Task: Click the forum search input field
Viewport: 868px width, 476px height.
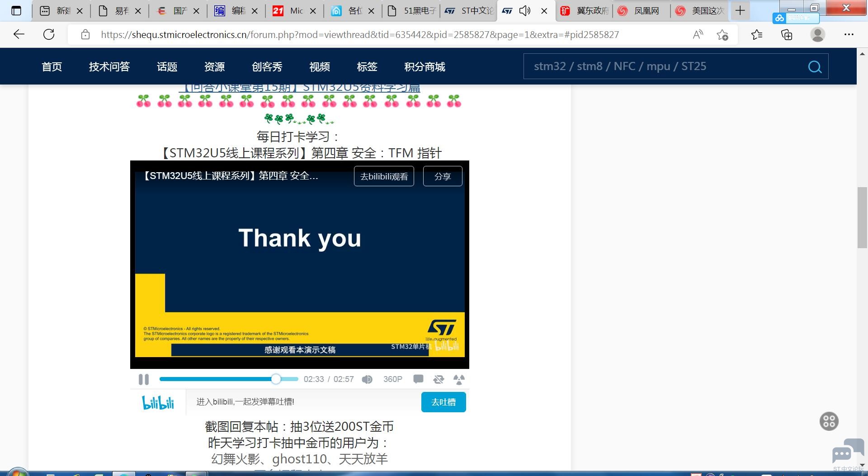Action: pos(665,66)
